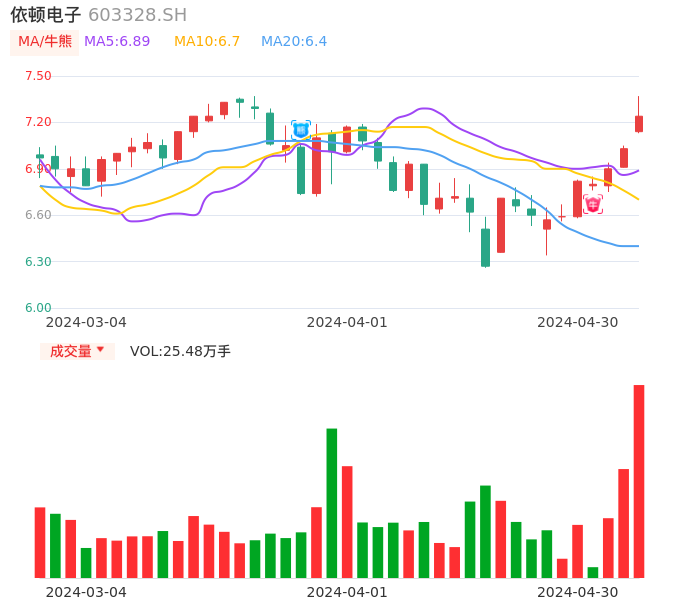
Task: Click the 2024-04-01 date label under price chart
Action: click(x=347, y=322)
